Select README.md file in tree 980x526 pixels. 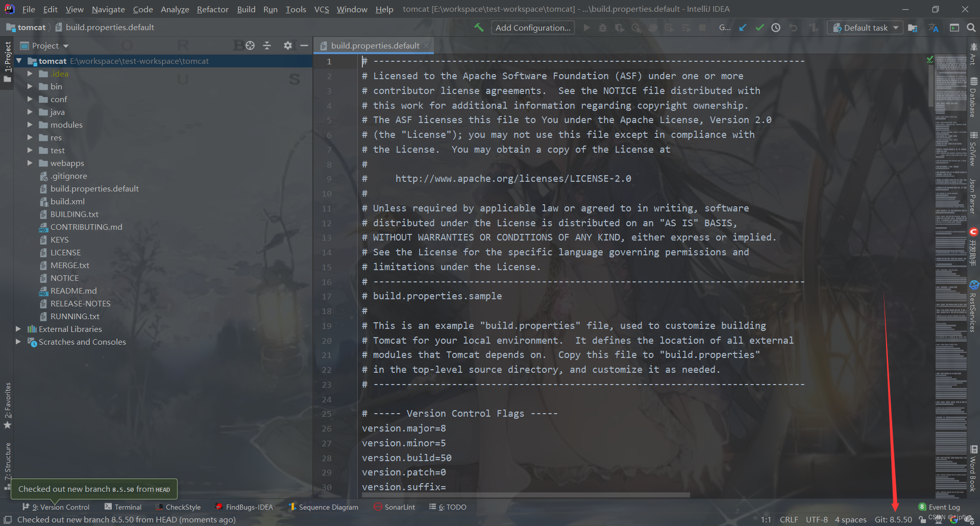pyautogui.click(x=73, y=291)
